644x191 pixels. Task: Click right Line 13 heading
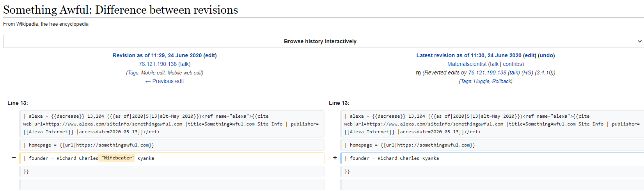339,103
